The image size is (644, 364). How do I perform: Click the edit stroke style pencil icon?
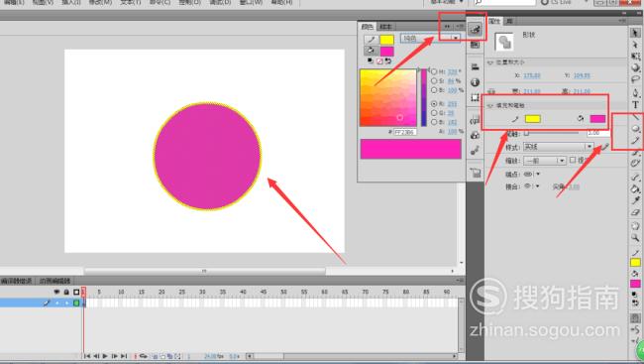coord(604,147)
